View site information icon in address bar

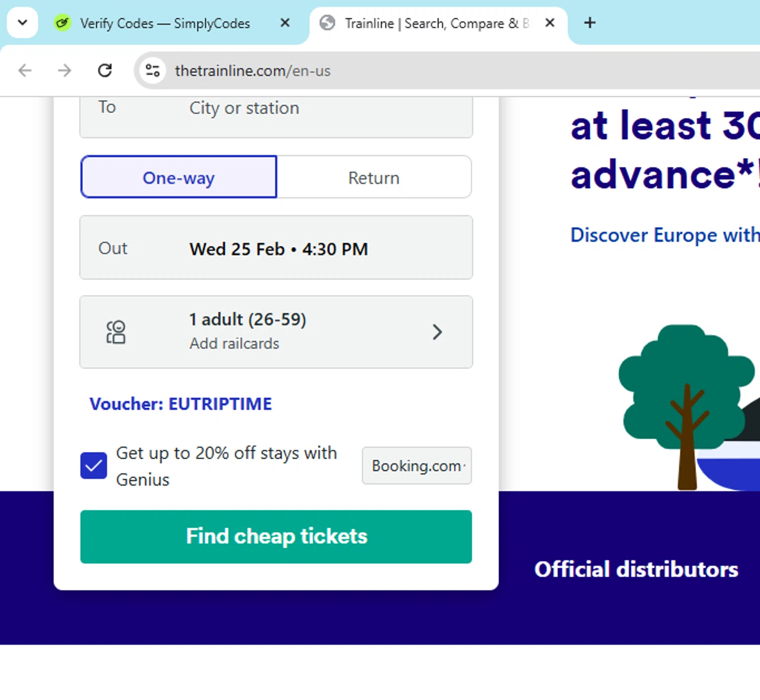pyautogui.click(x=153, y=70)
